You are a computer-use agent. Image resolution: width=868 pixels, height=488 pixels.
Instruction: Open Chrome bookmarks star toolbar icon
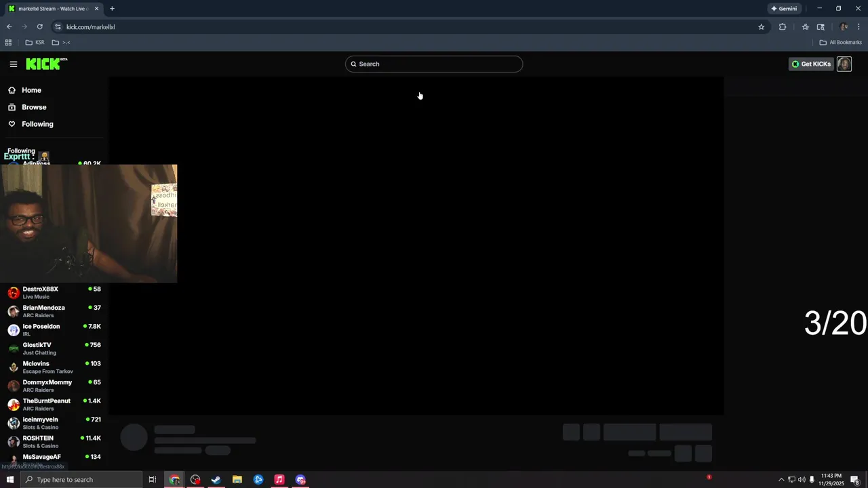pyautogui.click(x=805, y=27)
